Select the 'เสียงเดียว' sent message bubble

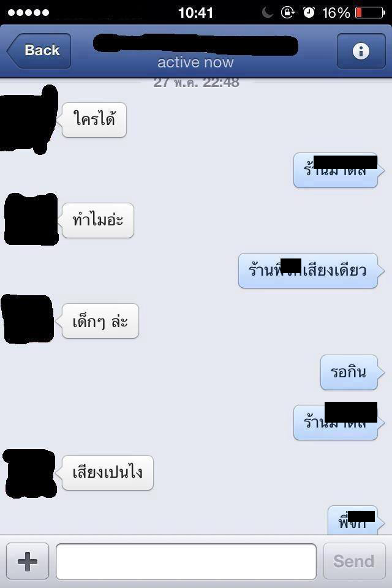308,271
